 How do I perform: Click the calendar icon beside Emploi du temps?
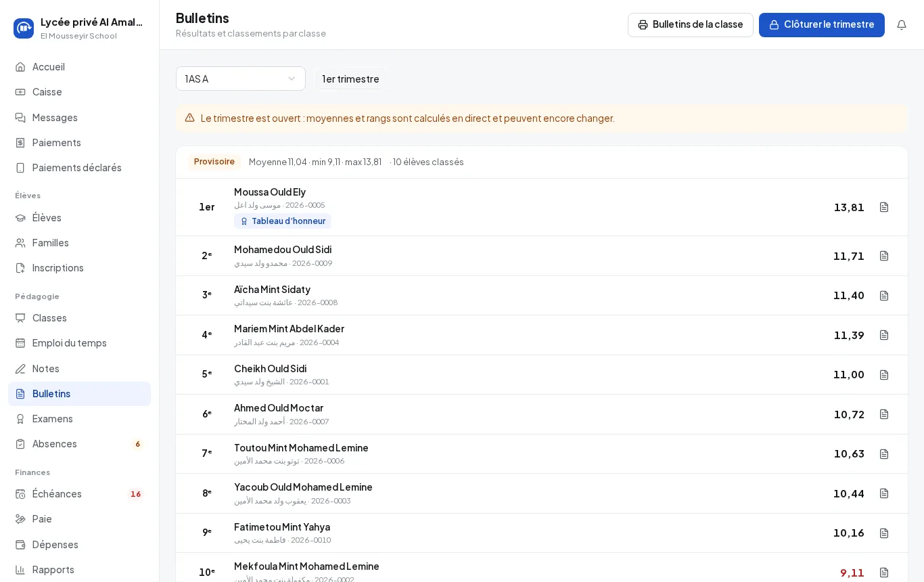(20, 343)
